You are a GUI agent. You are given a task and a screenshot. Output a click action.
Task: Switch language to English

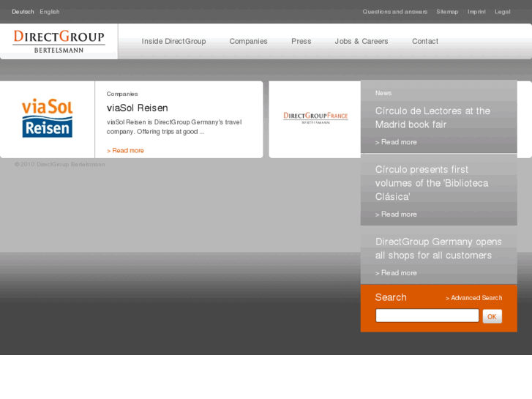coord(50,12)
